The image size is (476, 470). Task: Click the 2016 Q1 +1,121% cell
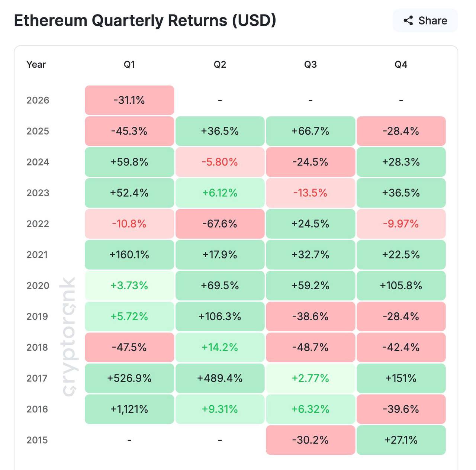tap(129, 409)
